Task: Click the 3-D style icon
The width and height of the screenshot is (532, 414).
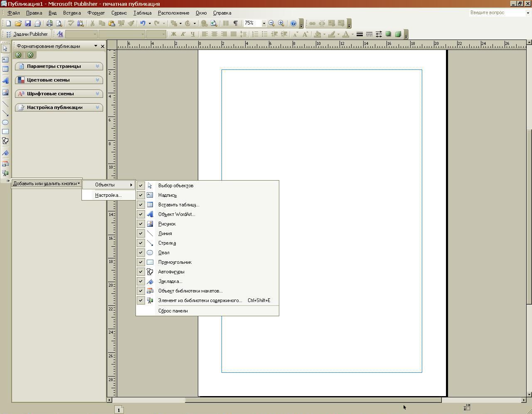Action: click(x=398, y=35)
